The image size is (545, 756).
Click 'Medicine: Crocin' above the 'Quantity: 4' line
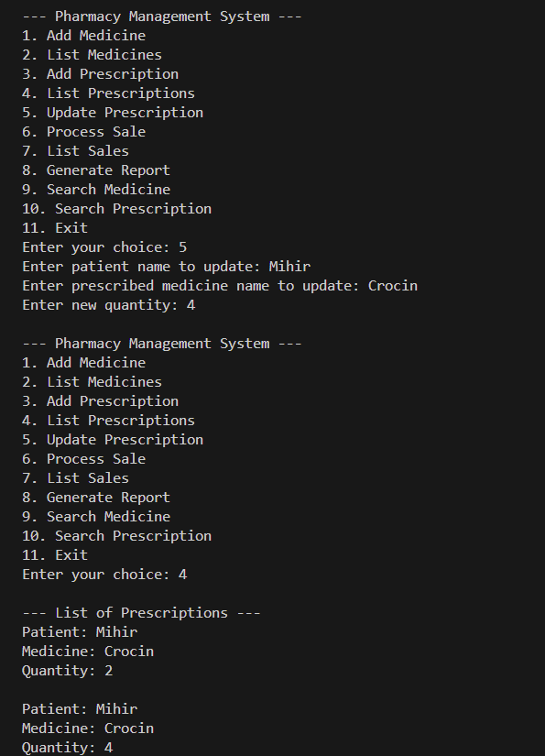[88, 729]
